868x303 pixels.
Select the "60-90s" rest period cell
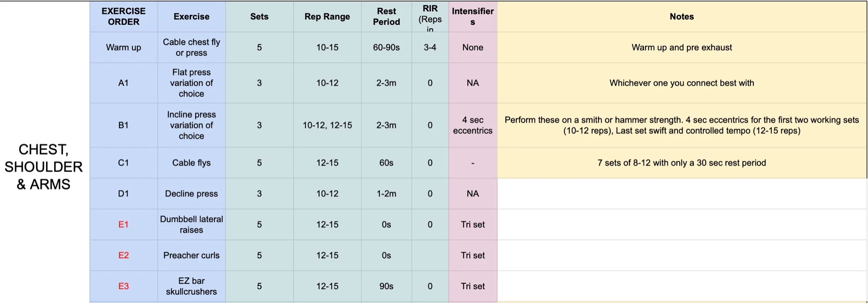[386, 47]
